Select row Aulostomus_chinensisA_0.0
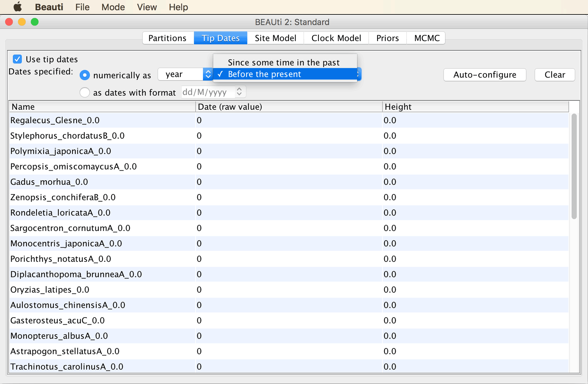 tap(289, 305)
